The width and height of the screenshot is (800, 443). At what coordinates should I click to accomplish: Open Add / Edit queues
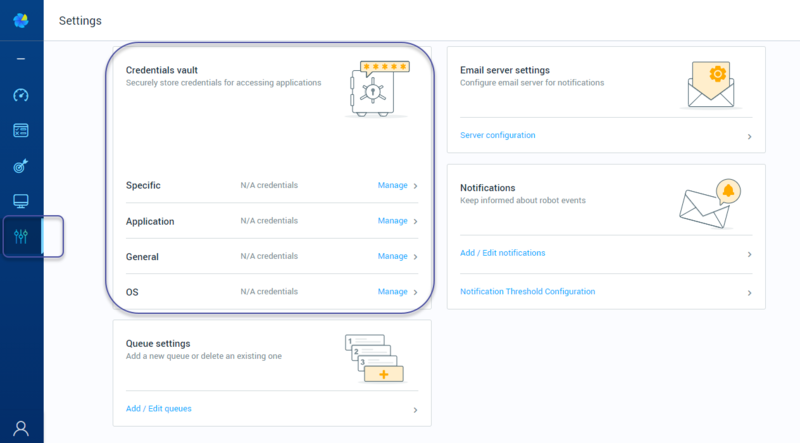click(x=159, y=409)
